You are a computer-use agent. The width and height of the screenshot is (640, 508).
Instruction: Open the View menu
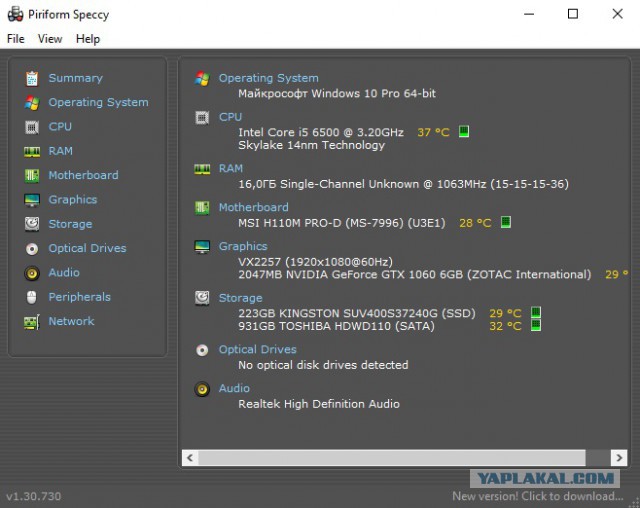pyautogui.click(x=50, y=39)
